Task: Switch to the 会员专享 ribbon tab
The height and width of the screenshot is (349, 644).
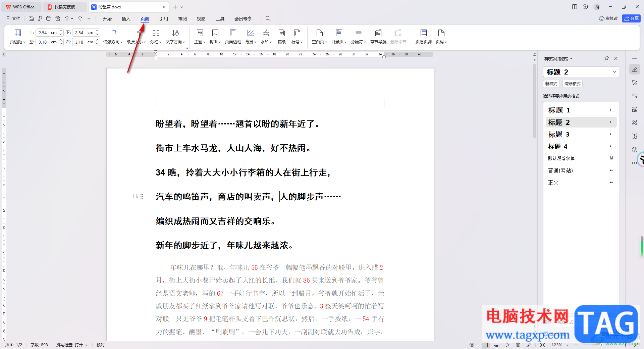Action: tap(243, 19)
